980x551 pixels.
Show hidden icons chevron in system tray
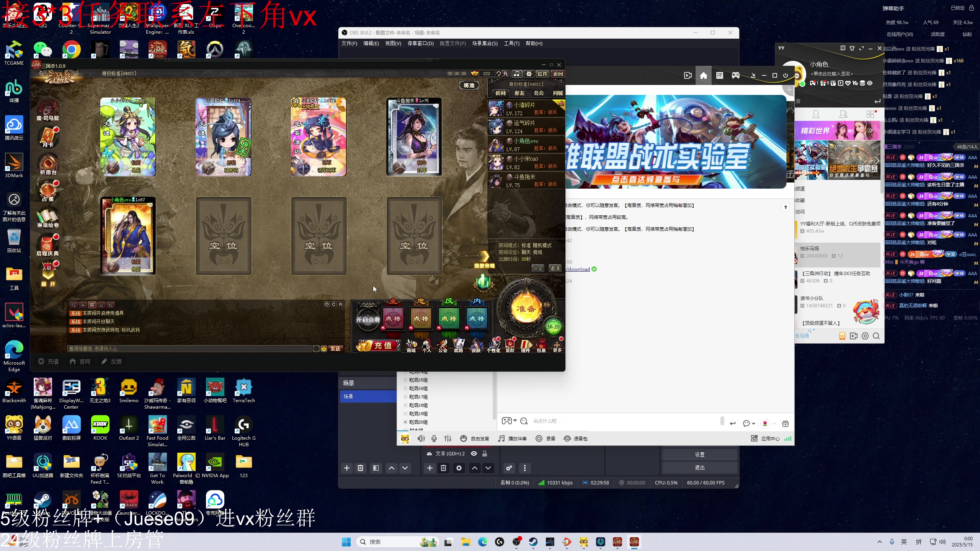pos(880,542)
